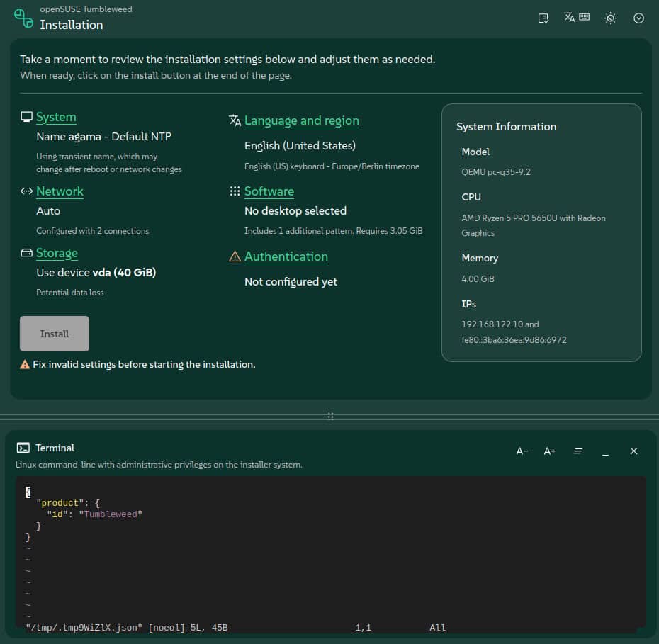
Task: Click the orange warning icon beside Fix invalid settings
Action: coord(25,364)
